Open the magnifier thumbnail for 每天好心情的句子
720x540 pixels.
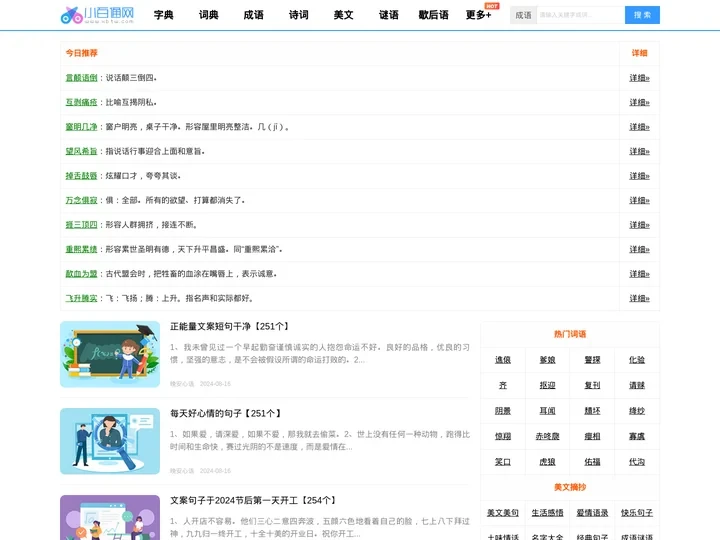point(110,441)
